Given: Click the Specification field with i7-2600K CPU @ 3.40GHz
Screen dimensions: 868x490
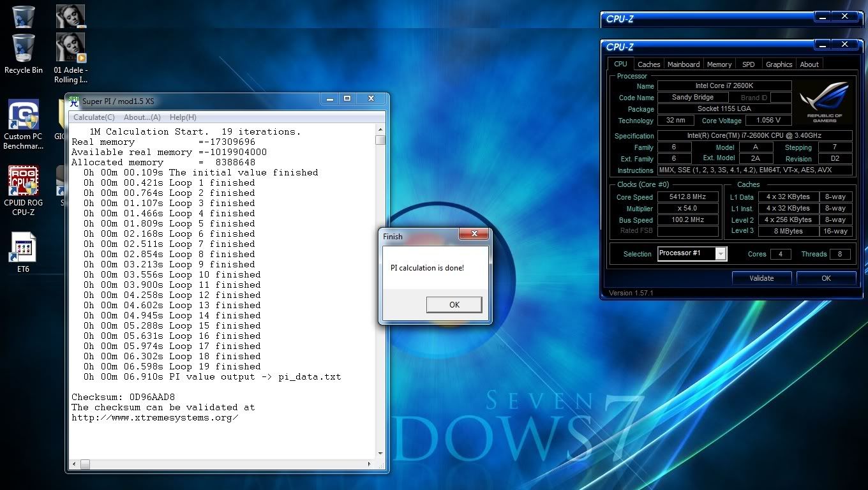Looking at the screenshot, I should tap(755, 136).
